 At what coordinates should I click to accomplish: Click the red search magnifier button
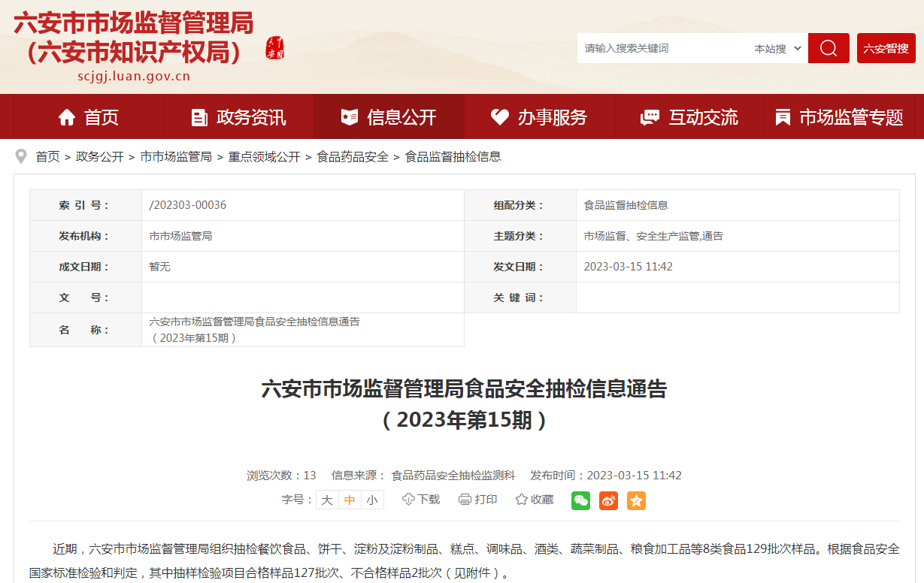pos(829,48)
